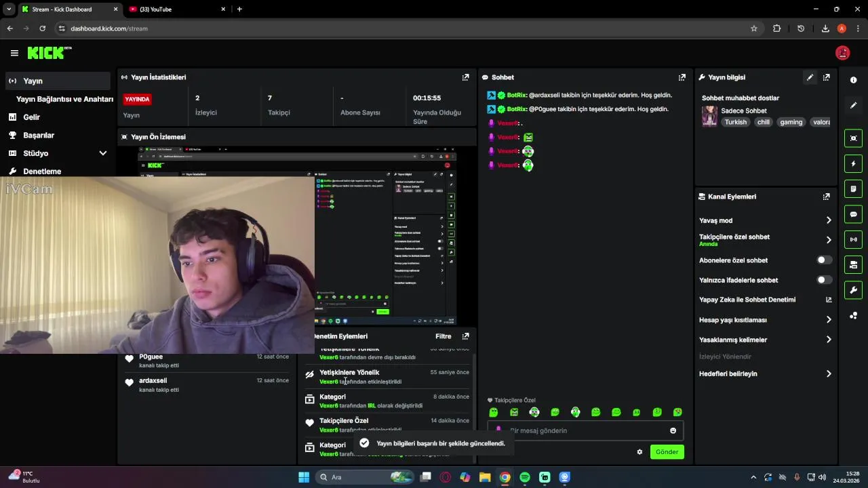Screen dimensions: 868x488
Task: Click the 00:15:55 stream duration value
Action: pos(427,98)
